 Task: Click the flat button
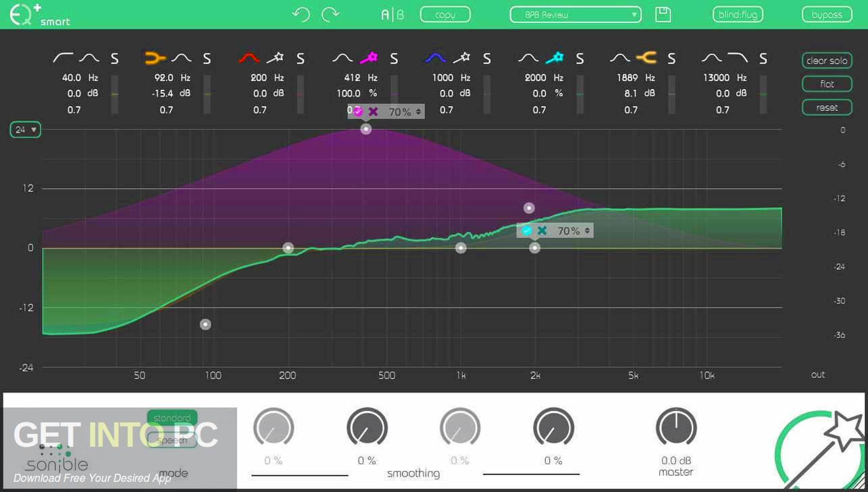[x=827, y=84]
